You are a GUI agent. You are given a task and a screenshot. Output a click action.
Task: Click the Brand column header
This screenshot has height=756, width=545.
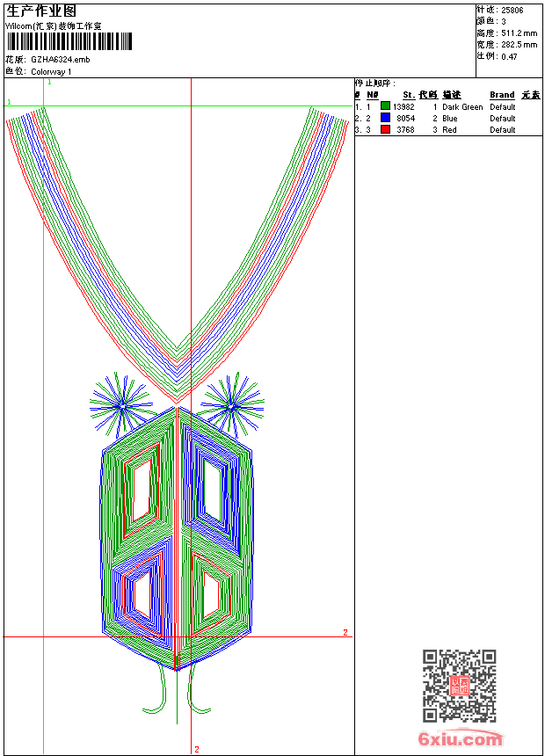pyautogui.click(x=502, y=95)
